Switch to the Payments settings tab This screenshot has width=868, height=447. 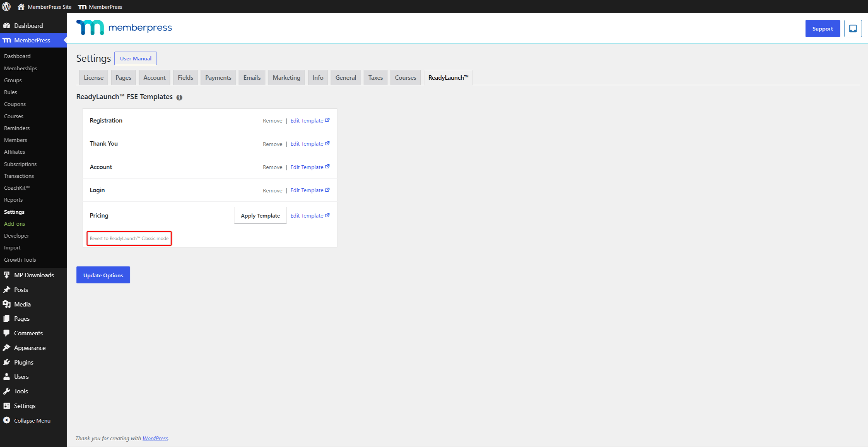(218, 78)
